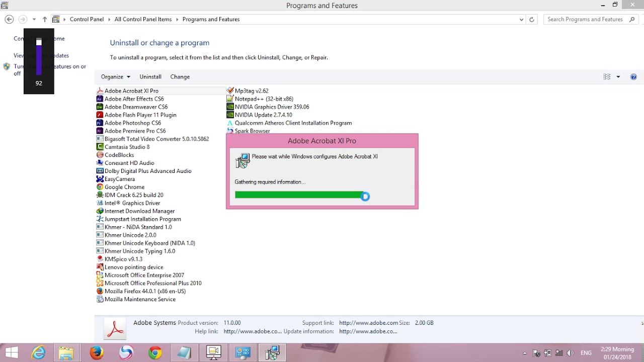Viewport: 644px width, 362px height.
Task: Click the Mozilla Firefox 44.0.1 list icon
Action: point(100,291)
